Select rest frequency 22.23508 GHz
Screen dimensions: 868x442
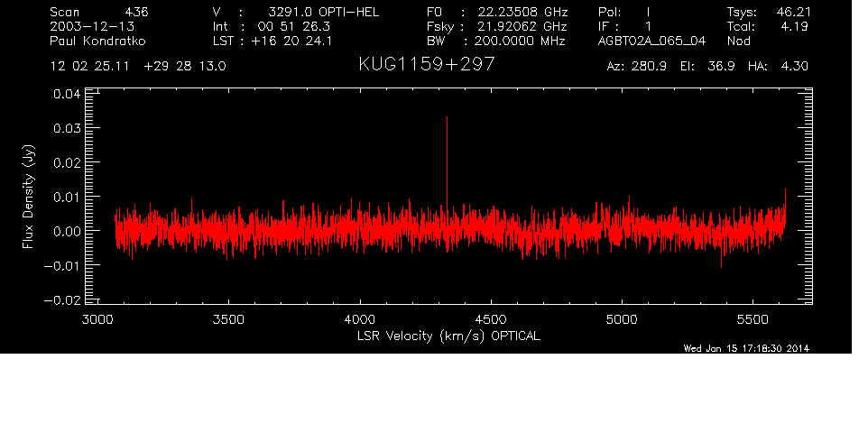tap(522, 12)
